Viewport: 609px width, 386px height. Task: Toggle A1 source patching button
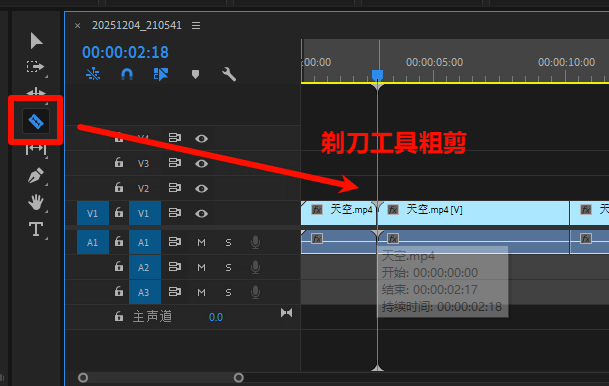coord(93,242)
